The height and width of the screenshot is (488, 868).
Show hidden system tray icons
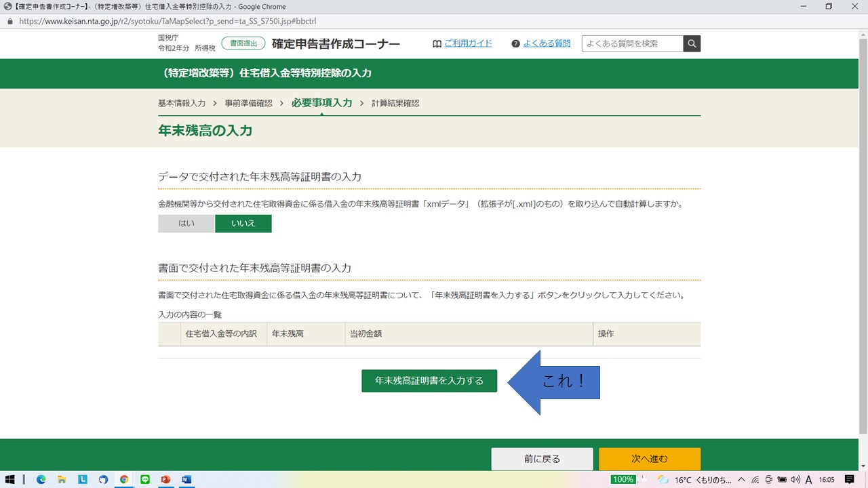click(x=741, y=480)
